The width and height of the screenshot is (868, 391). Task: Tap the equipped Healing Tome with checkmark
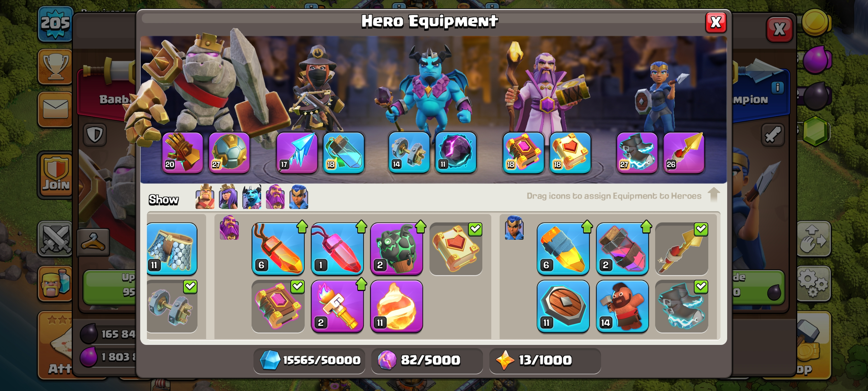455,249
